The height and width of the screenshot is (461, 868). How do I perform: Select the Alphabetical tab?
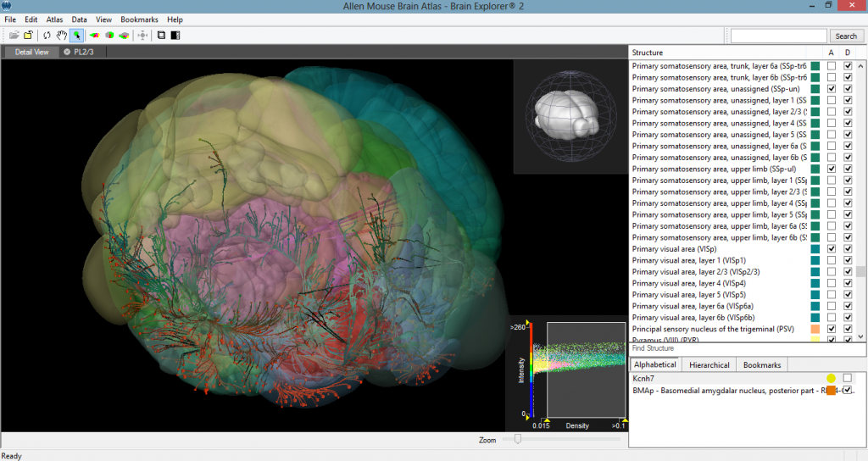[655, 364]
